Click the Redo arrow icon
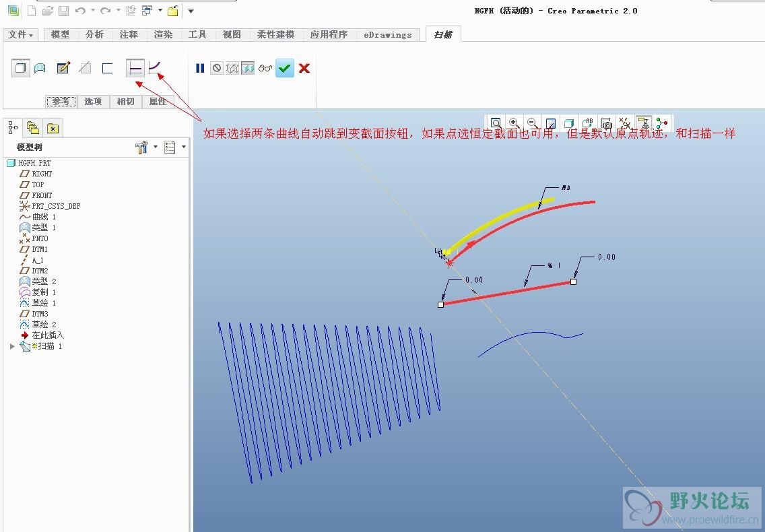The width and height of the screenshot is (765, 532). coord(105,11)
